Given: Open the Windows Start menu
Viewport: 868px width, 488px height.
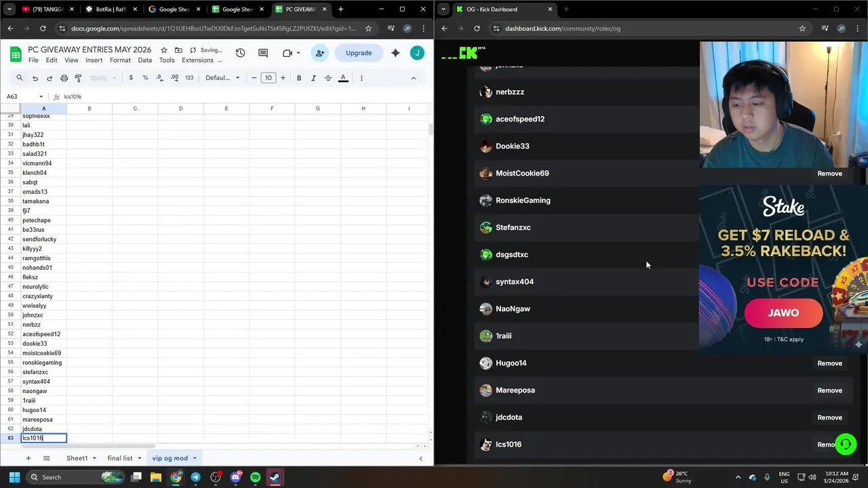Looking at the screenshot, I should (14, 477).
